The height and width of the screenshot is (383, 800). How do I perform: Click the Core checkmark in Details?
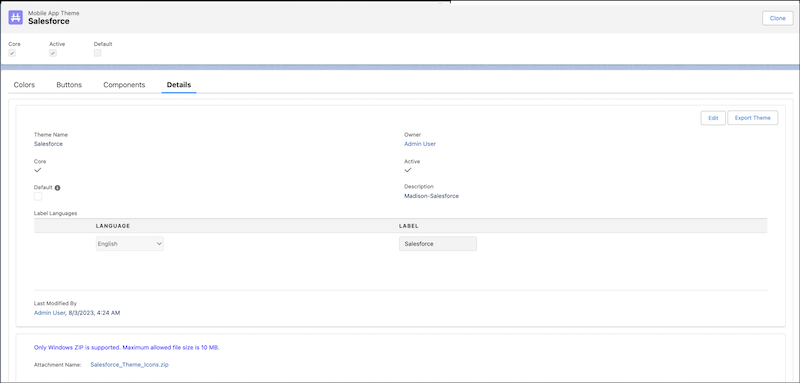[x=38, y=170]
